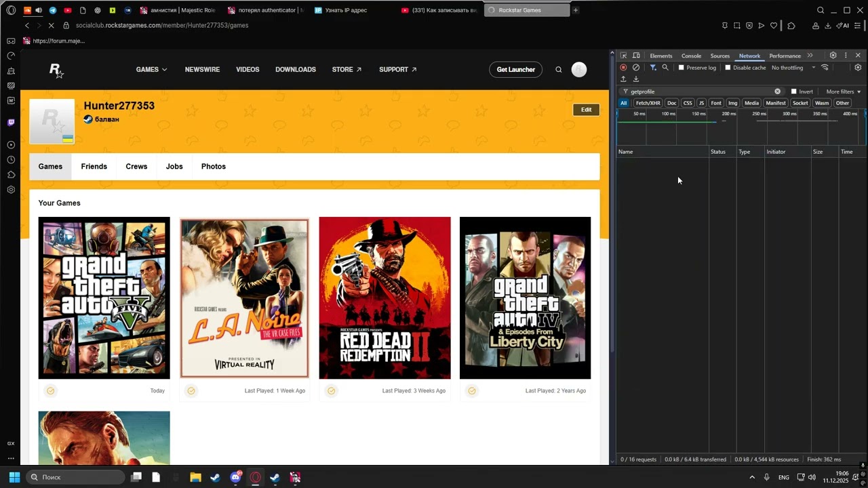Expand the More filters dropdown

click(x=843, y=91)
